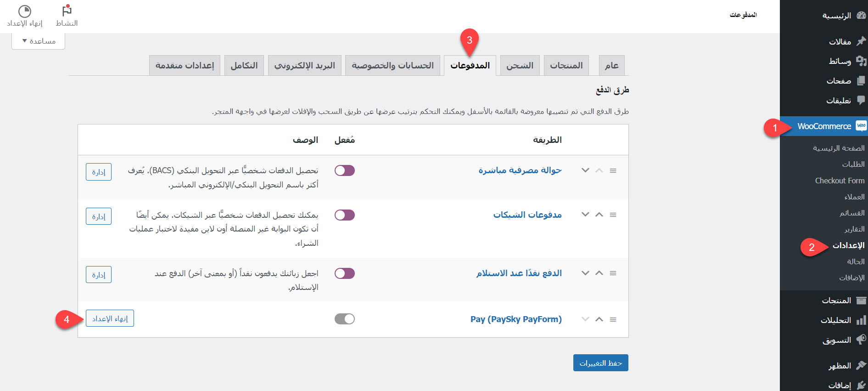Click the blue Save Changes button
Screen dimensions: 868x391
click(x=600, y=363)
